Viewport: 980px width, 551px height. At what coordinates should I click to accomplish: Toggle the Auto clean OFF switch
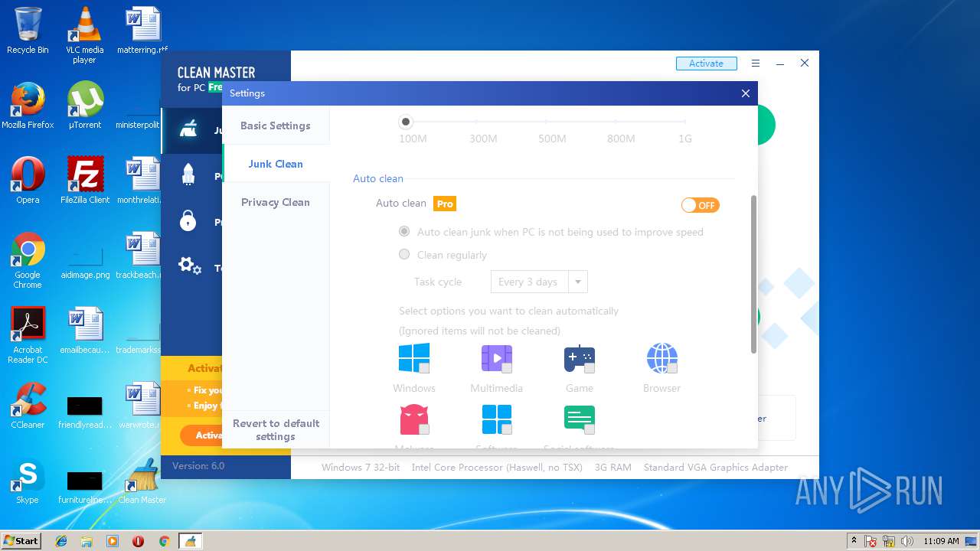700,205
